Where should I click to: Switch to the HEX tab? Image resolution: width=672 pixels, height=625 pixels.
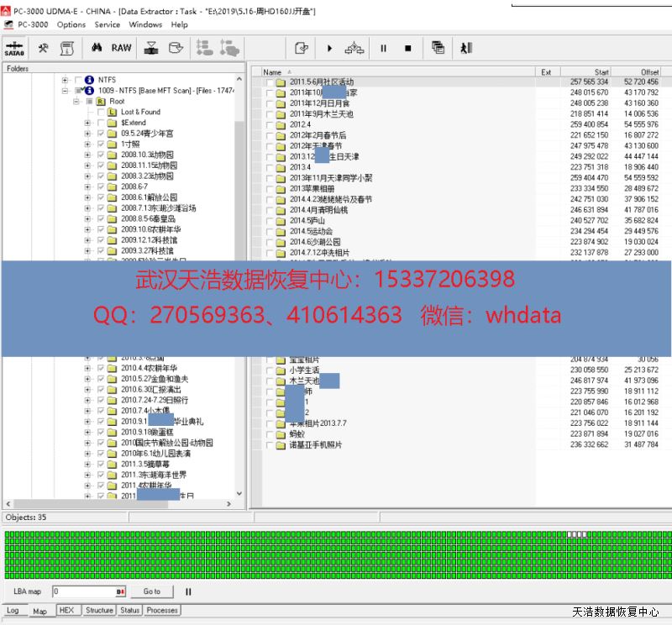coord(66,611)
